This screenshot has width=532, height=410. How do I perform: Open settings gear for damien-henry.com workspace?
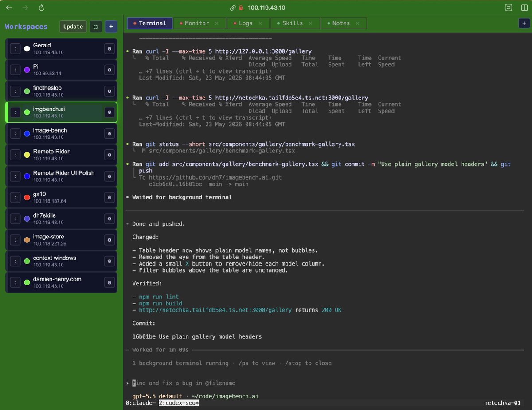(110, 283)
